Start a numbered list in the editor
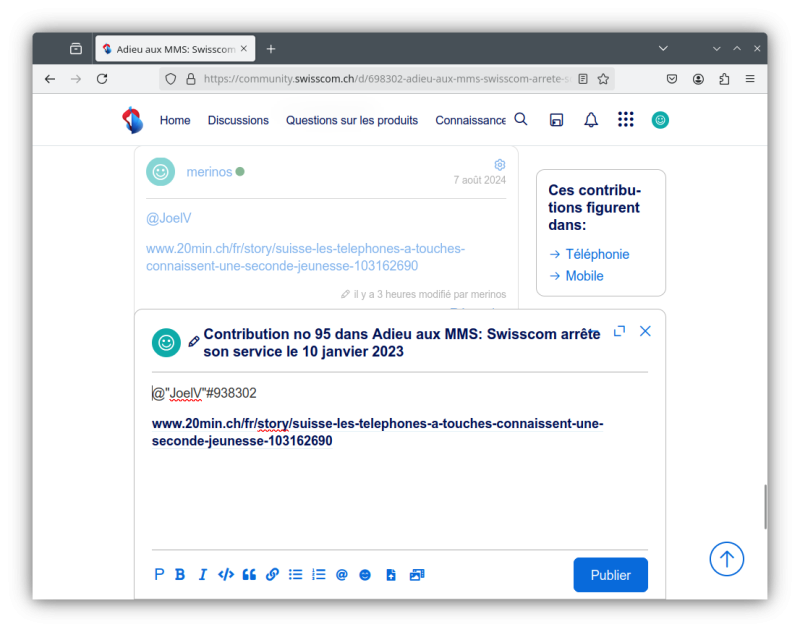The height and width of the screenshot is (632, 800). tap(319, 575)
